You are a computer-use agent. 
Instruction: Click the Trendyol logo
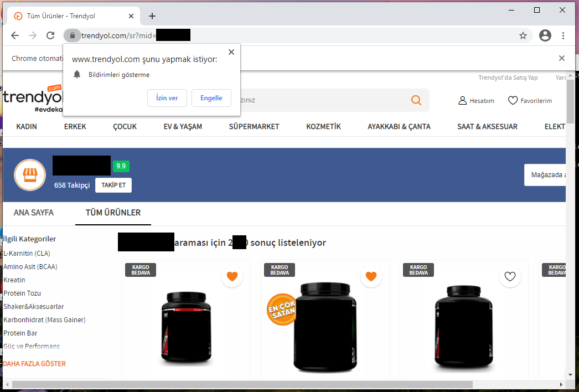click(x=33, y=99)
